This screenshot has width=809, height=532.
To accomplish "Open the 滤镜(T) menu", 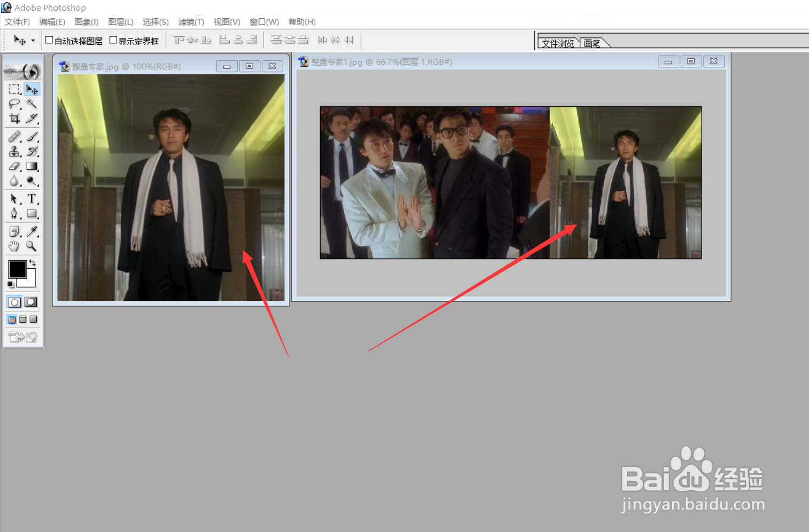I will click(191, 22).
